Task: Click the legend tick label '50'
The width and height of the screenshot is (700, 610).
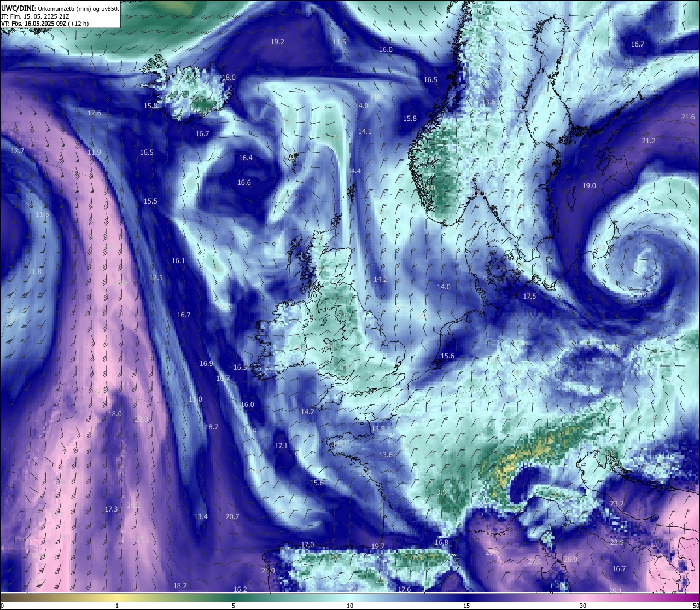Action: (695, 606)
